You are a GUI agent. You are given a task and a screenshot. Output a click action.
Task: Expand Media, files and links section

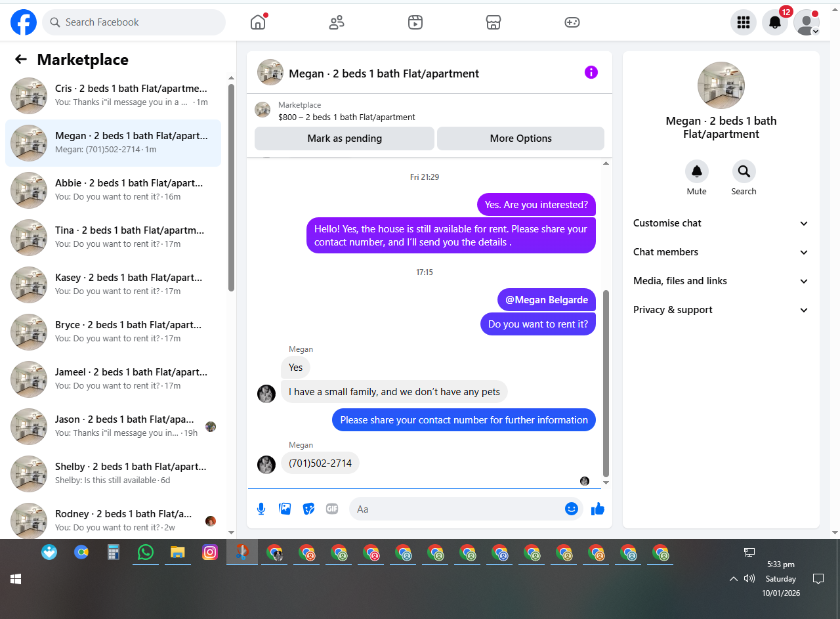(x=721, y=281)
